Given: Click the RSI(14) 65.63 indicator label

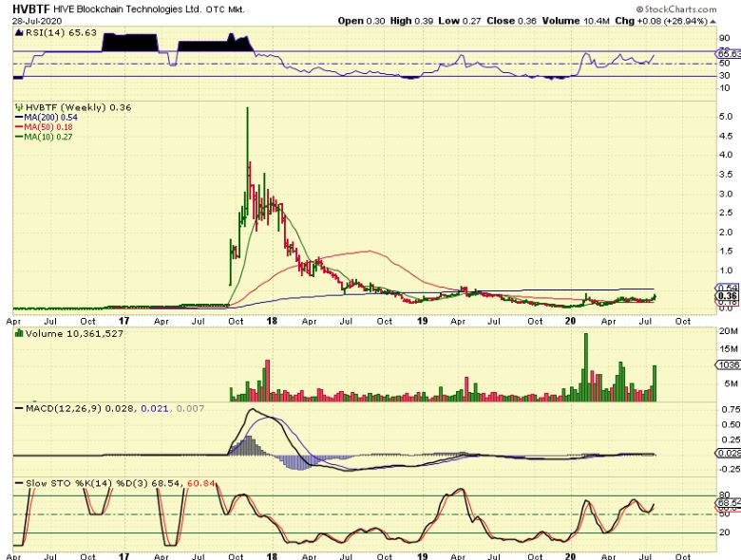Looking at the screenshot, I should 61,32.
